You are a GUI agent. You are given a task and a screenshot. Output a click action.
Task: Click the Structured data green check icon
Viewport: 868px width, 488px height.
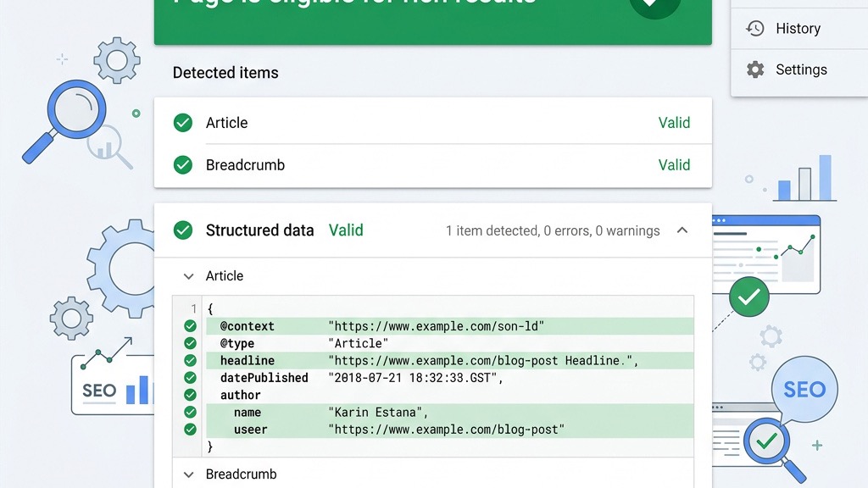point(183,230)
